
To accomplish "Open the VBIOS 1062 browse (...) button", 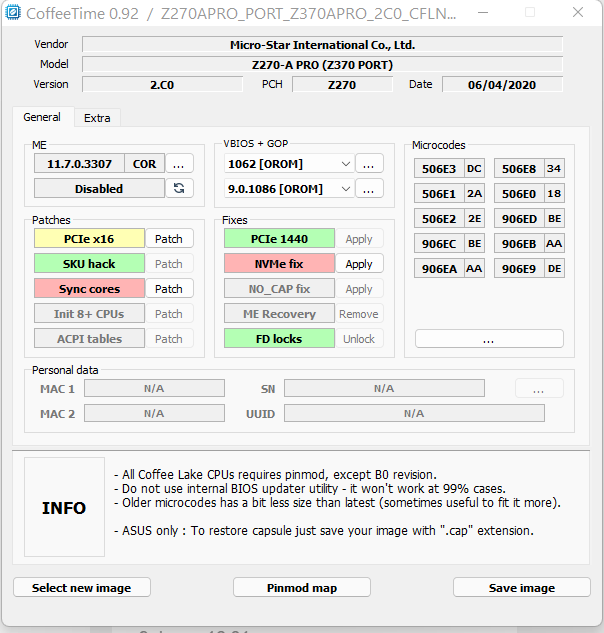I will click(x=369, y=163).
